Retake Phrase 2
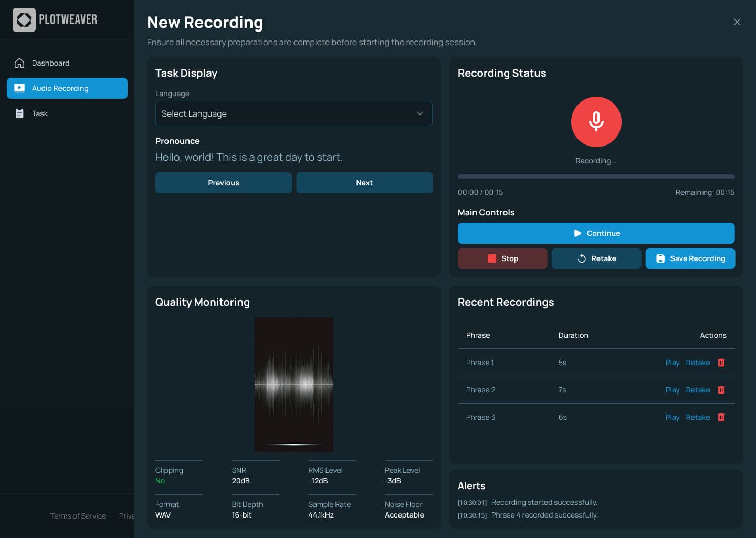The height and width of the screenshot is (538, 756). (x=698, y=390)
